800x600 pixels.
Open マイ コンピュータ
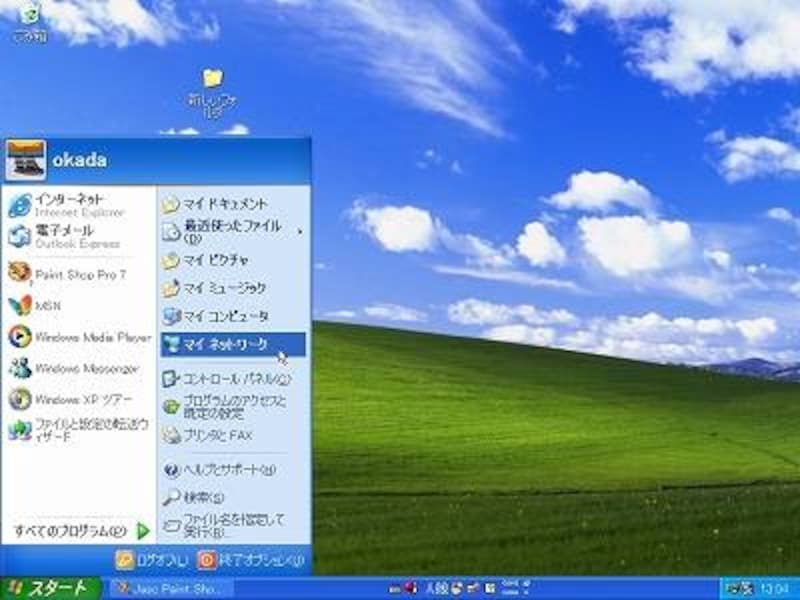point(224,316)
